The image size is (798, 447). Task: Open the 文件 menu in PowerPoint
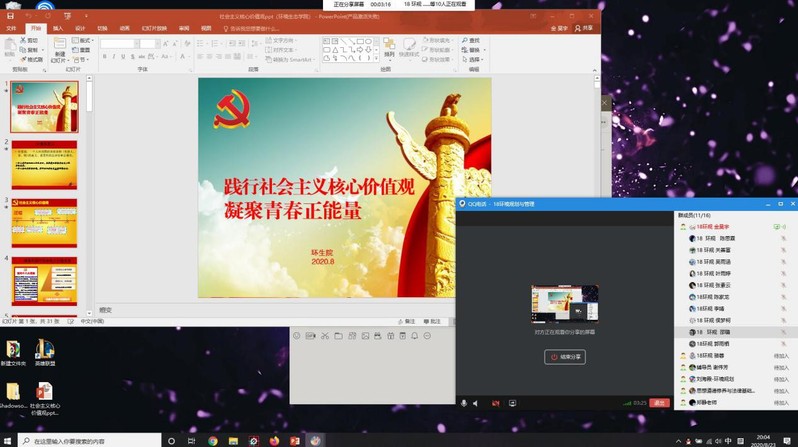tap(12, 28)
